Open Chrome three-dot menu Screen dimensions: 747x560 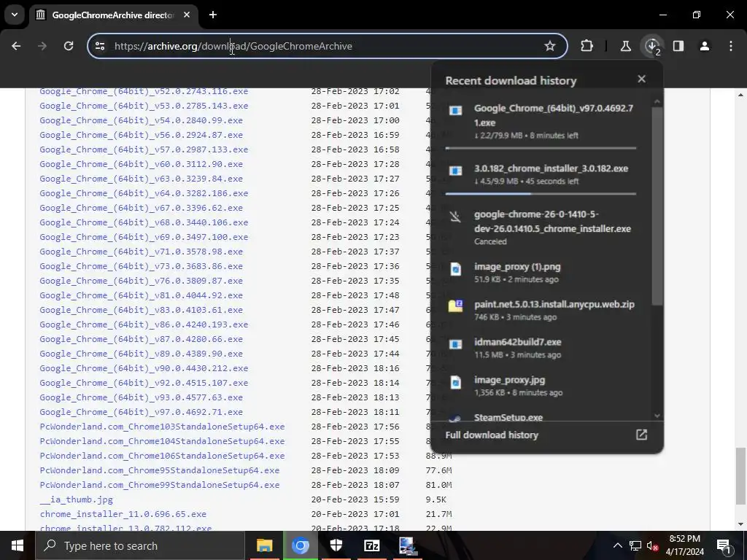[x=731, y=46]
